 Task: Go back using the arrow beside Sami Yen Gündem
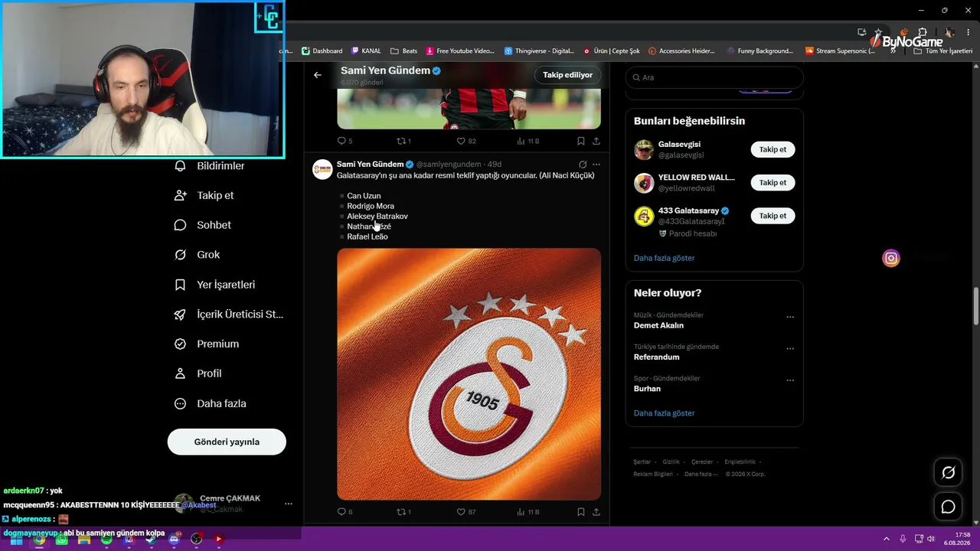point(318,75)
